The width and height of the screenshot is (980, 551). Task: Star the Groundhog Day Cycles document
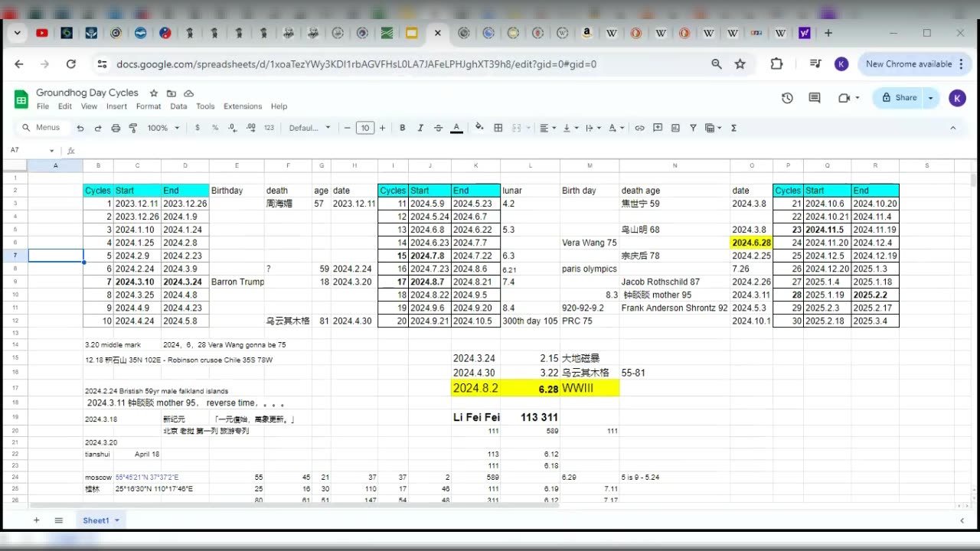(x=154, y=93)
